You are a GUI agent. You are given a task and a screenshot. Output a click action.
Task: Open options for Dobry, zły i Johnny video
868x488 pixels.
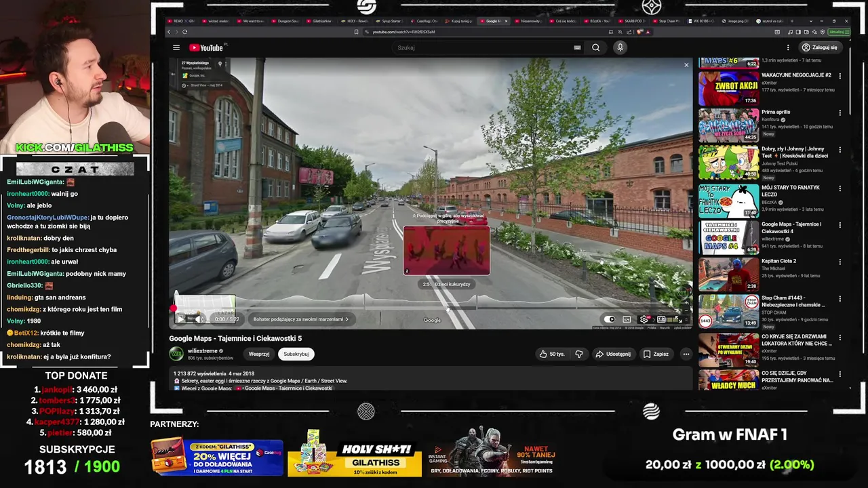tap(840, 150)
